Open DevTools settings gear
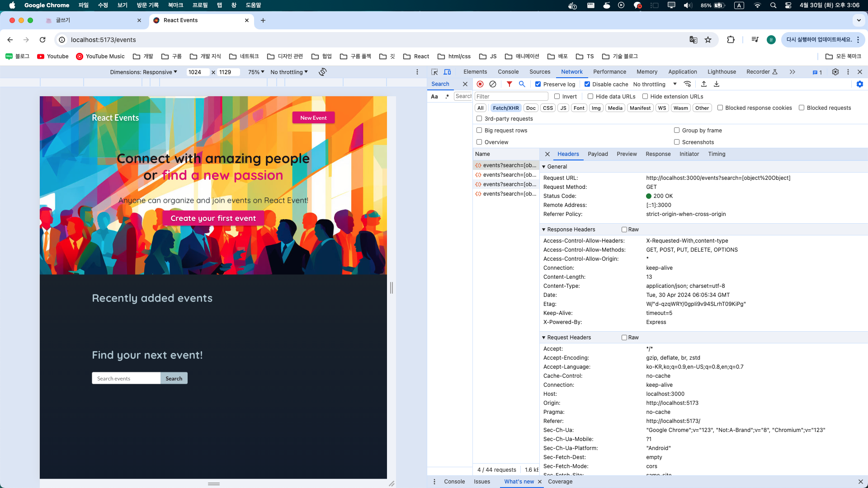 click(x=835, y=72)
